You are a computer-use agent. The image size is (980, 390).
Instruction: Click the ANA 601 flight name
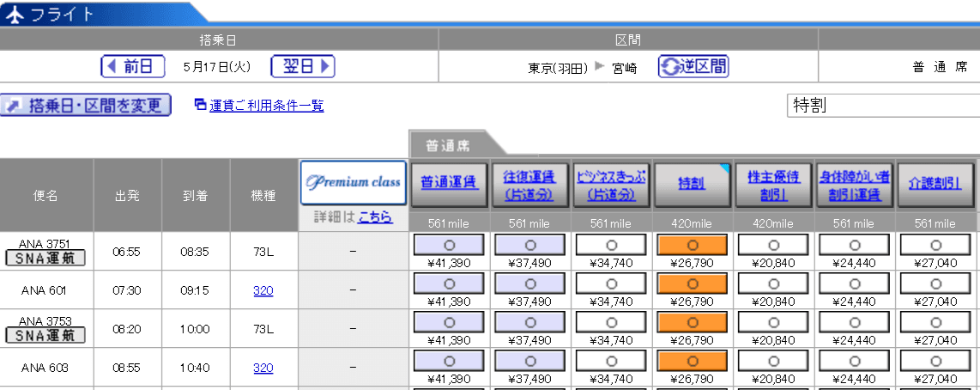[44, 290]
